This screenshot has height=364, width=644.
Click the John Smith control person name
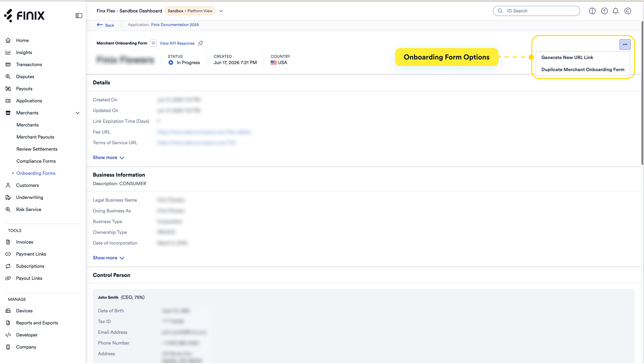click(x=108, y=297)
